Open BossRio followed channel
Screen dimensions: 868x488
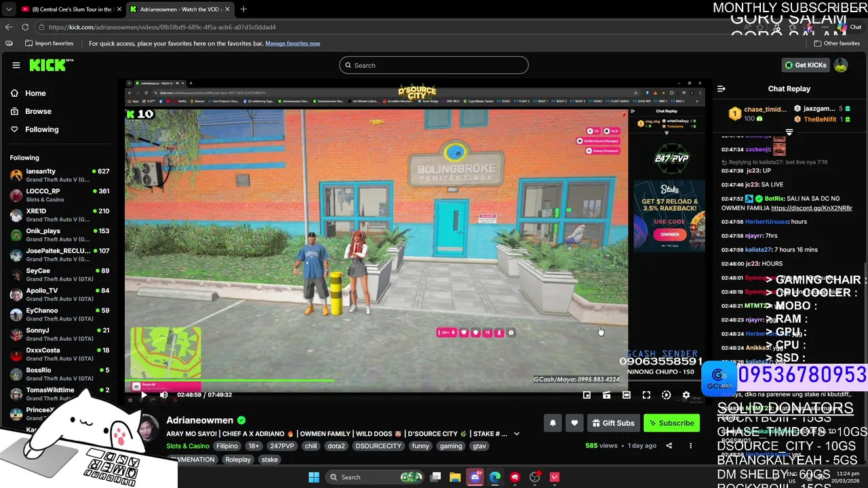coord(60,374)
